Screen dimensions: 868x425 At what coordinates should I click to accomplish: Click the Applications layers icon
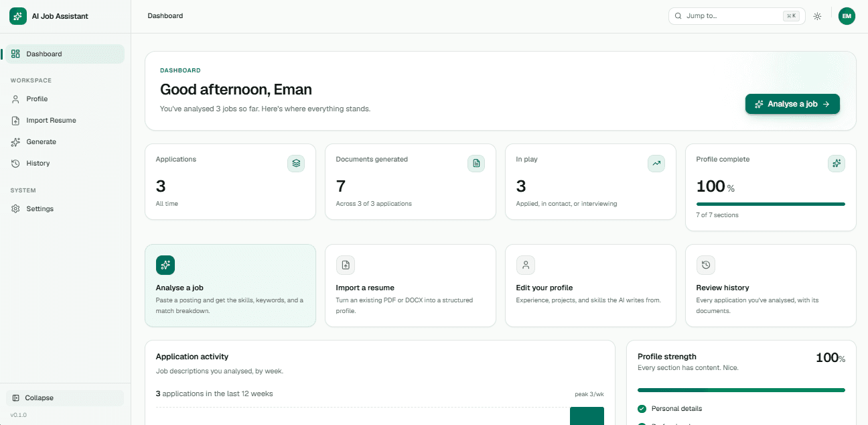[x=296, y=163]
